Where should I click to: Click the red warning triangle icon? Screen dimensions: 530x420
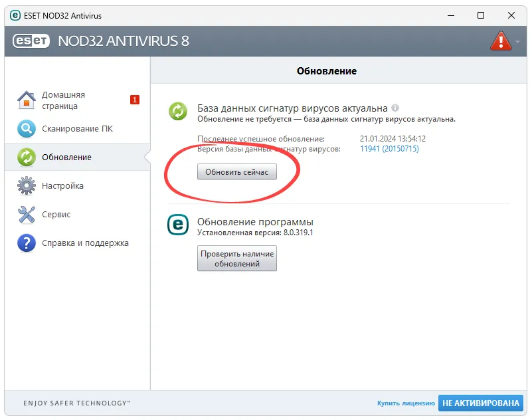coord(501,41)
